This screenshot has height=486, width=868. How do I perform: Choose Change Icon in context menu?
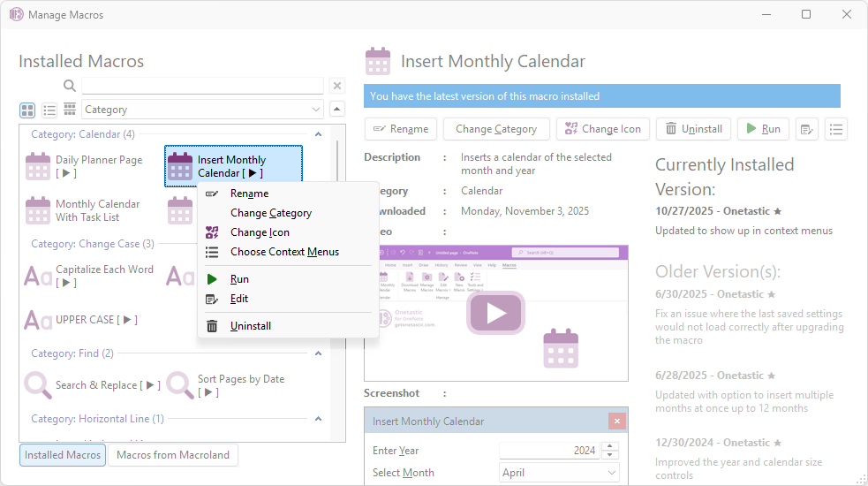click(x=288, y=232)
